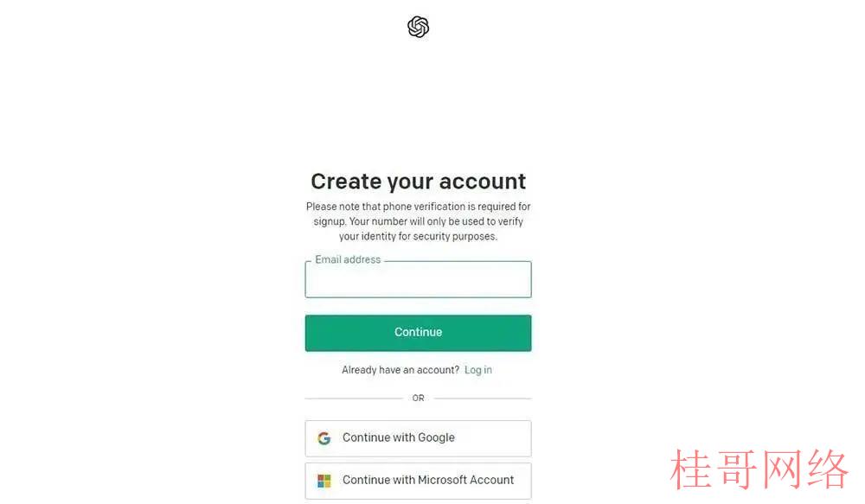865x504 pixels.
Task: Click the divider line left of OR
Action: click(x=354, y=399)
